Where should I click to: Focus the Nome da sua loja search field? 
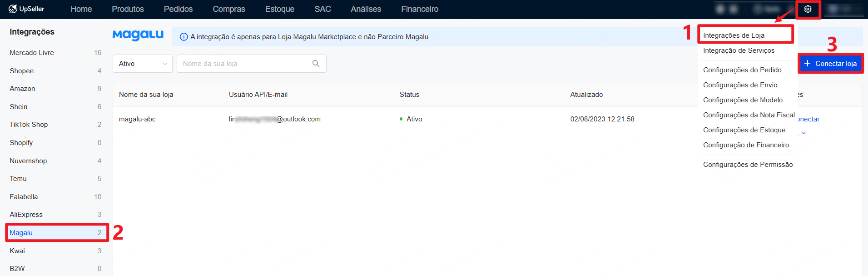(x=251, y=64)
